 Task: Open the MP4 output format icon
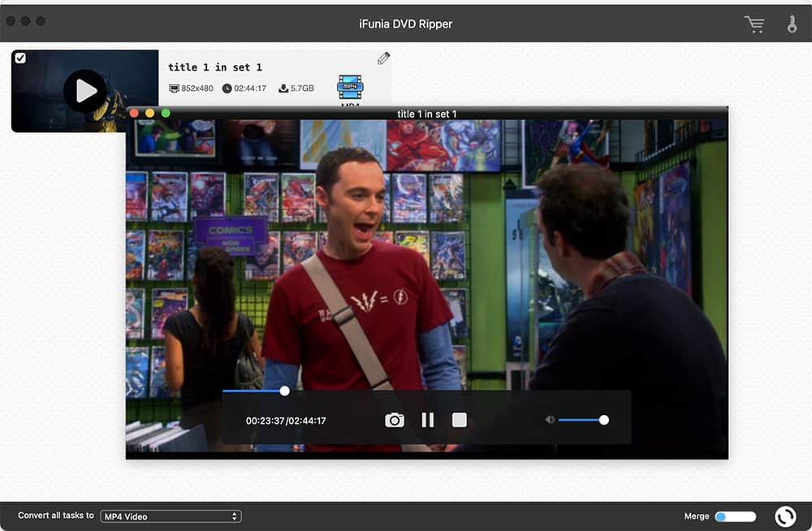[x=351, y=88]
